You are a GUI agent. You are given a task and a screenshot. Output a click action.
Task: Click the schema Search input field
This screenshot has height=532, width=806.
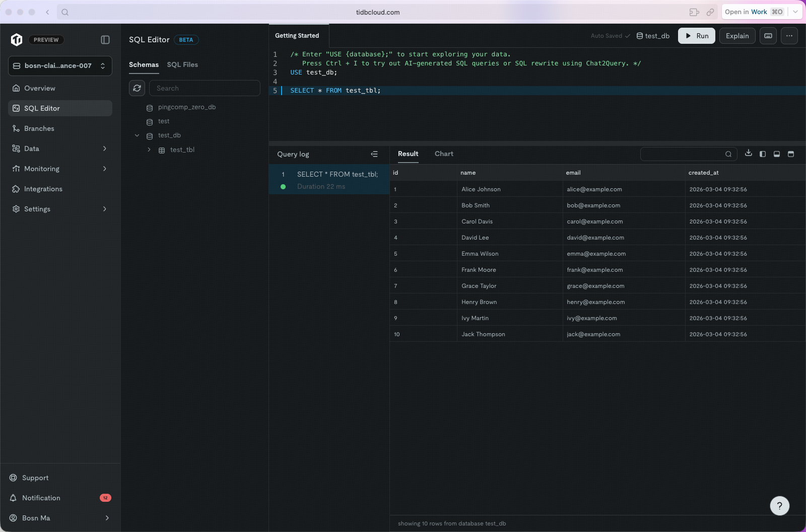point(205,88)
